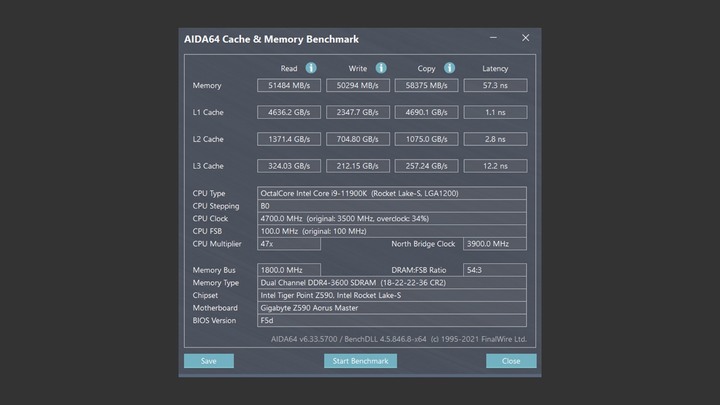
Task: Click the Chipset field Intel Tiger Point Z590
Action: [x=392, y=295]
